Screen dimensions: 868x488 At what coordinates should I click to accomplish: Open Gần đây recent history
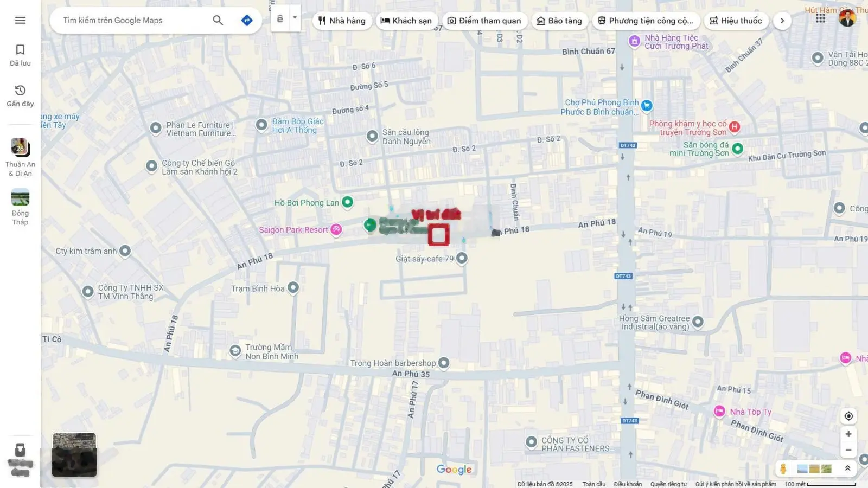20,96
